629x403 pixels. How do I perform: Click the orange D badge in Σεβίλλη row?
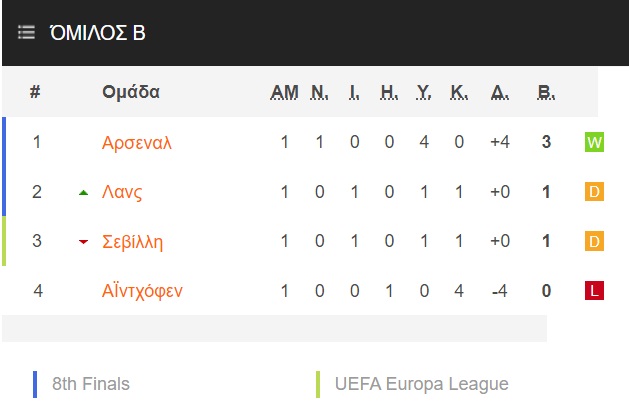tap(594, 241)
